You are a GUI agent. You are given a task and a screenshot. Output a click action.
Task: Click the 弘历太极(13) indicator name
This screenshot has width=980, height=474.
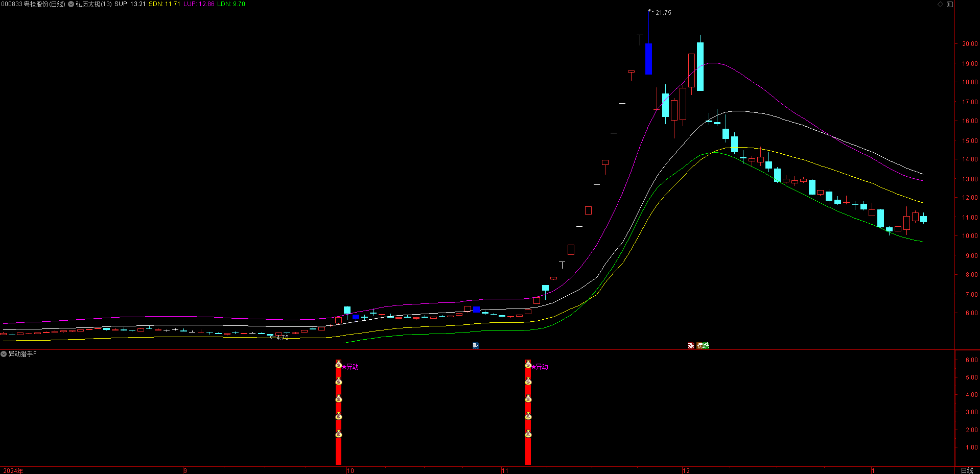coord(94,4)
